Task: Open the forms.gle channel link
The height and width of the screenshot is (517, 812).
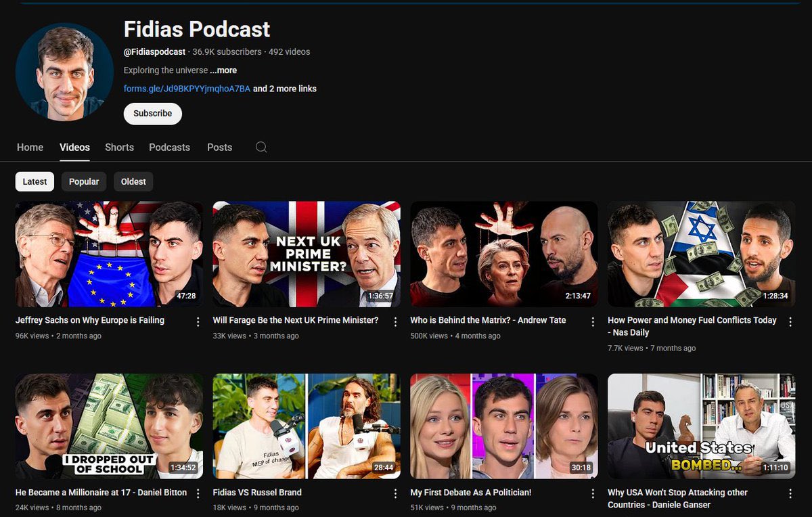Action: click(x=187, y=89)
